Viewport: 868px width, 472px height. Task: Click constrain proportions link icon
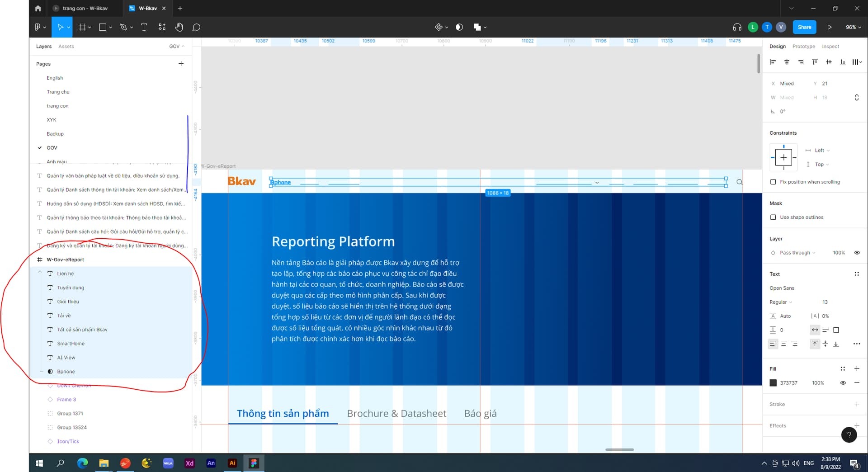(857, 97)
